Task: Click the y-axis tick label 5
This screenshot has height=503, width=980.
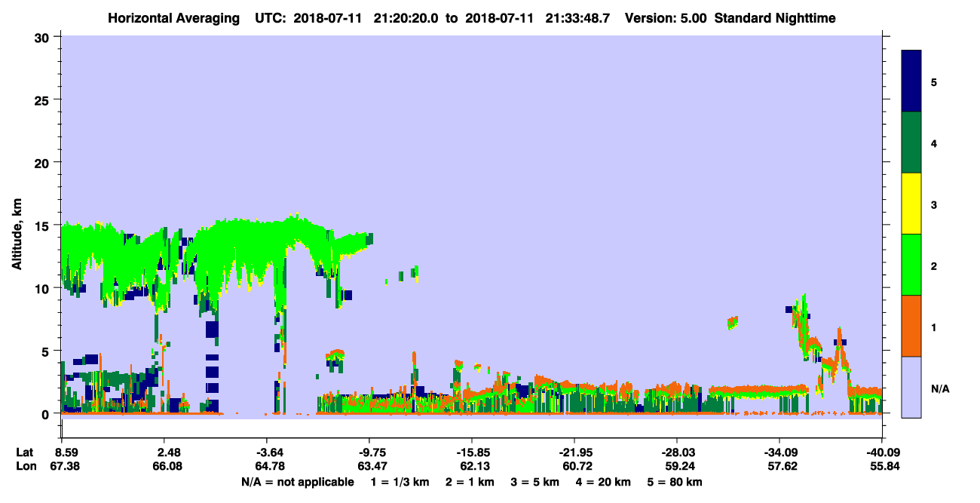Action: click(x=47, y=351)
